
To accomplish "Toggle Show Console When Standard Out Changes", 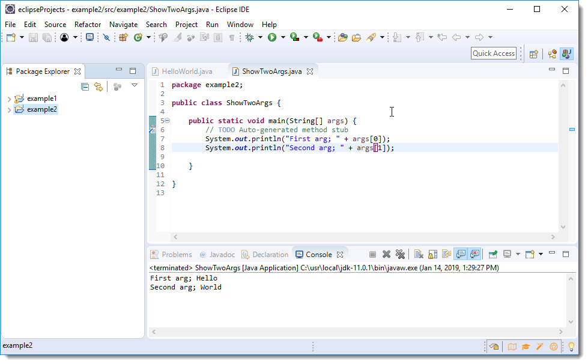I will [x=461, y=254].
